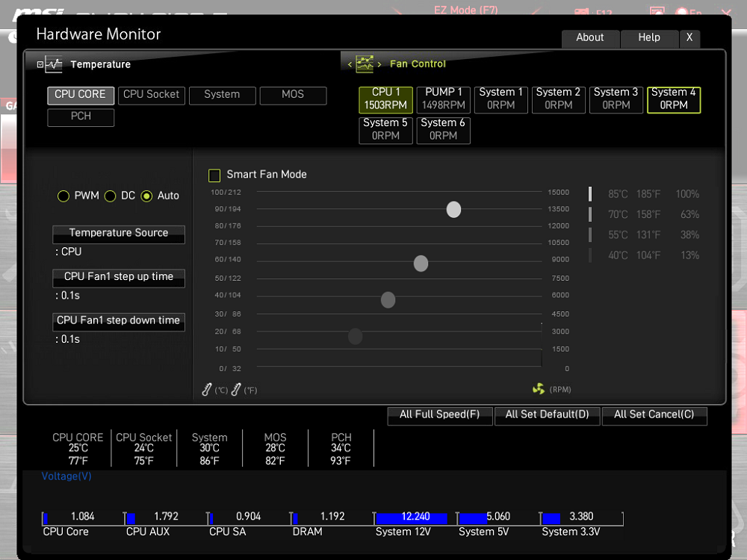747x560 pixels.
Task: Select the DC radio button
Action: pos(110,196)
